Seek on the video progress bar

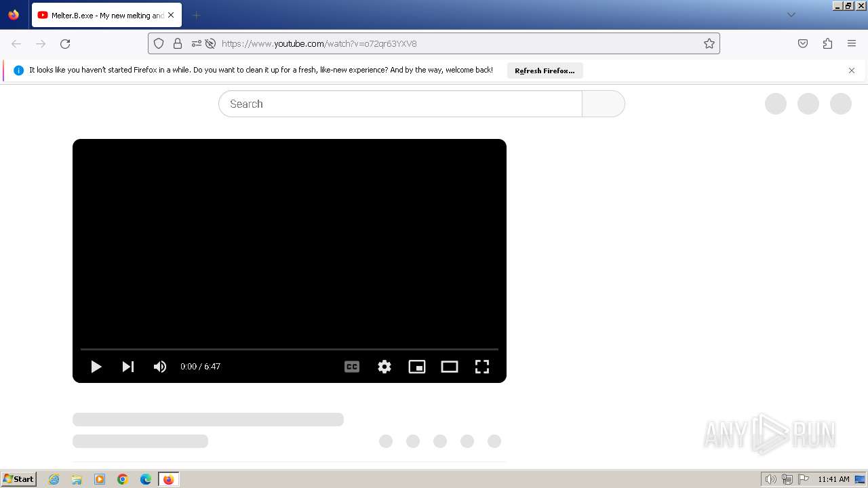(x=290, y=349)
